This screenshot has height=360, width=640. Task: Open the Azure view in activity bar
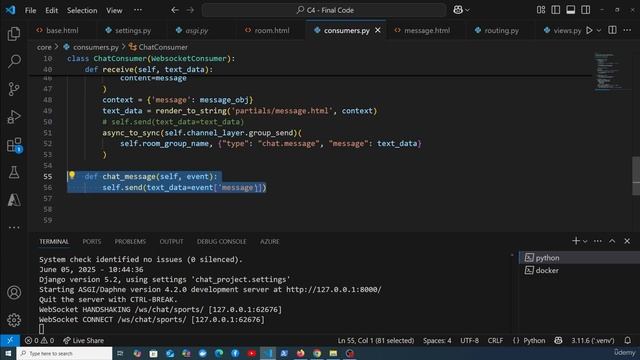14,200
